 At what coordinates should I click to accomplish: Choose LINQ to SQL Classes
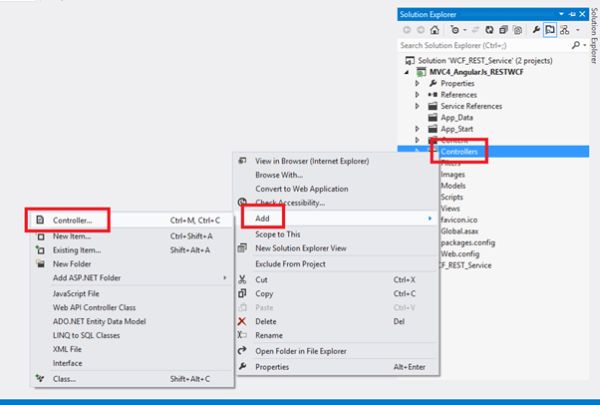86,335
